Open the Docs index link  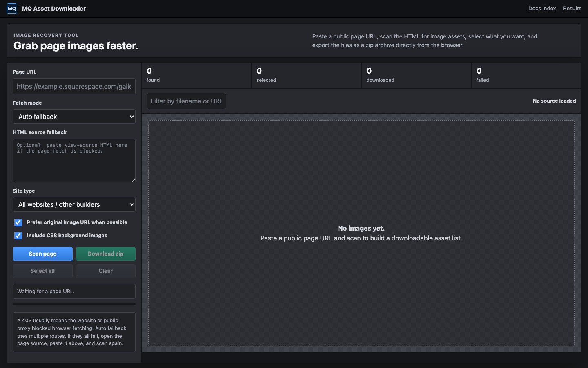[x=542, y=9]
